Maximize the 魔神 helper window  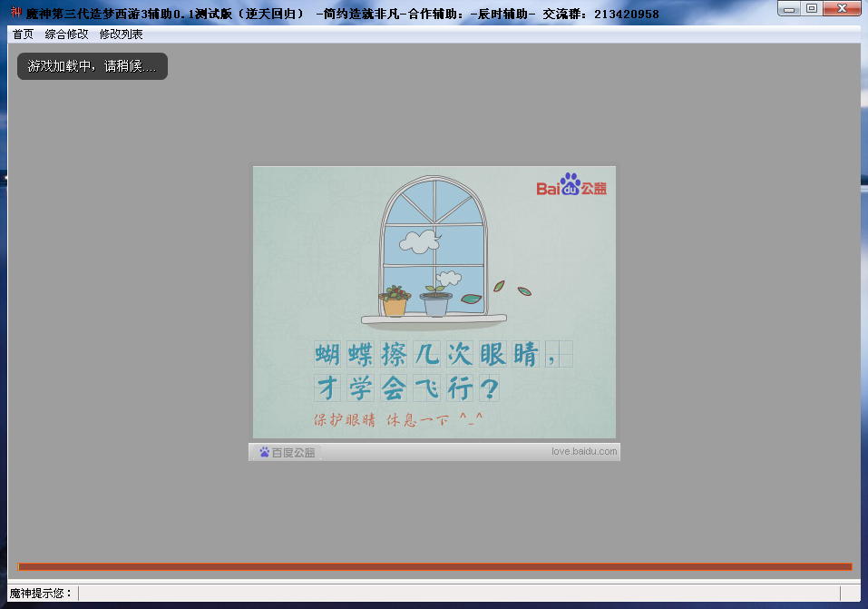[x=812, y=8]
